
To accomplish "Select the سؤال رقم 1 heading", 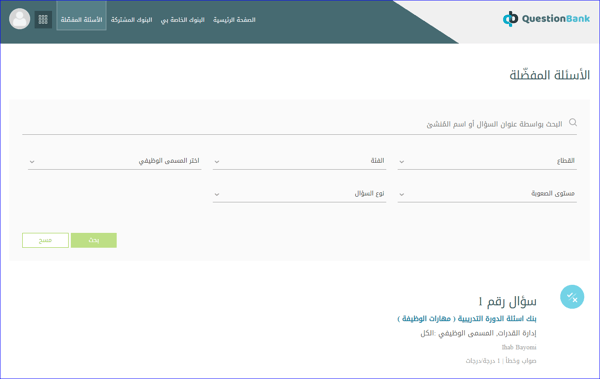I will pyautogui.click(x=507, y=302).
